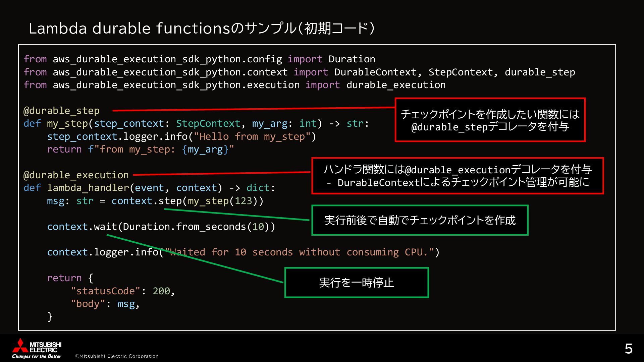The height and width of the screenshot is (362, 644).
Task: Click the "statusCode": 200 line
Action: point(123,291)
